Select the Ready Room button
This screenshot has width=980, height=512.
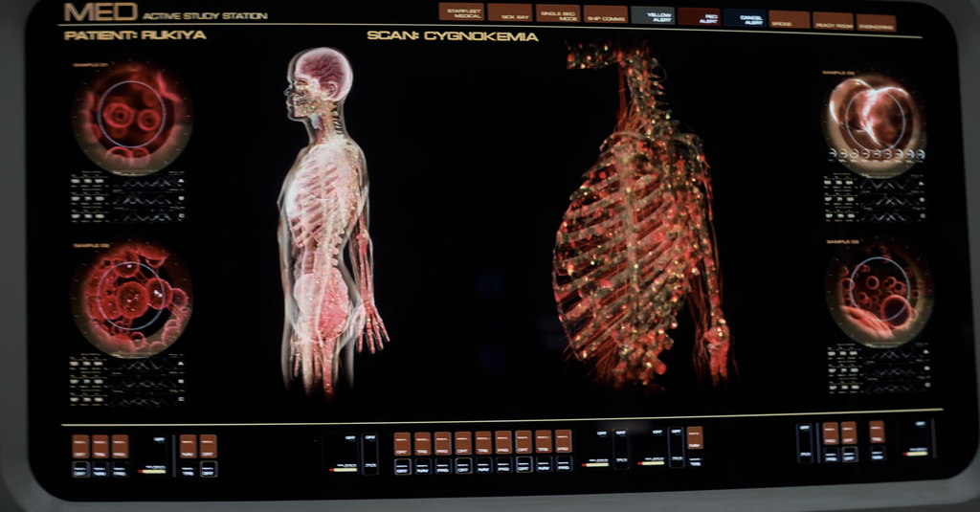coord(834,22)
